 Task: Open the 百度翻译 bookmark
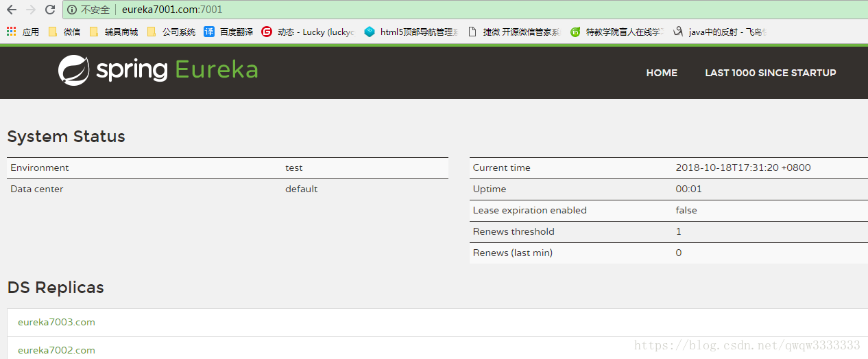228,32
